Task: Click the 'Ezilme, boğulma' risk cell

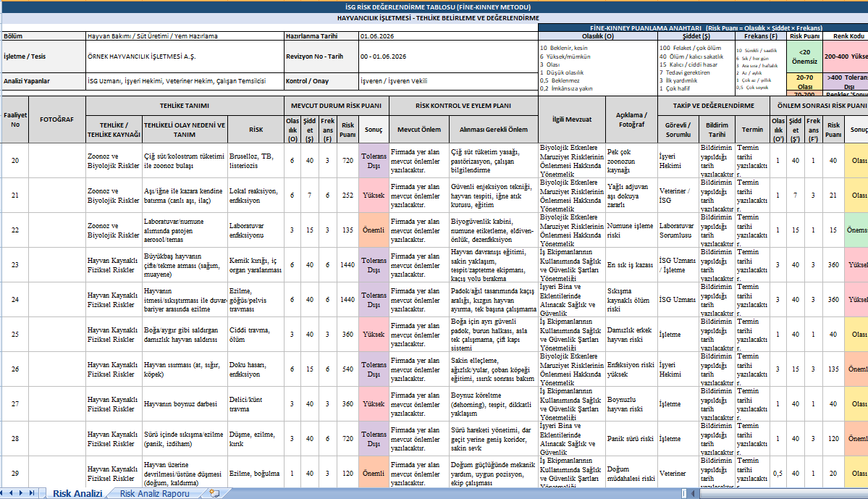Action: pyautogui.click(x=256, y=474)
